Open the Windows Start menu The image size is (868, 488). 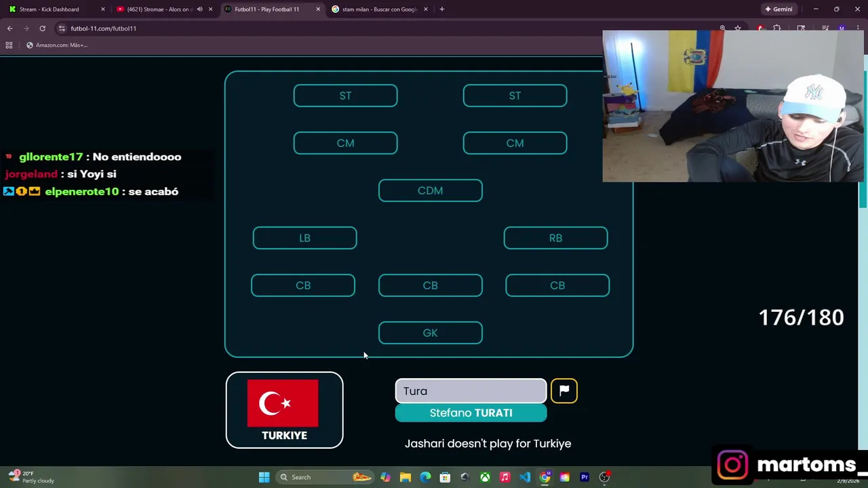tap(264, 477)
